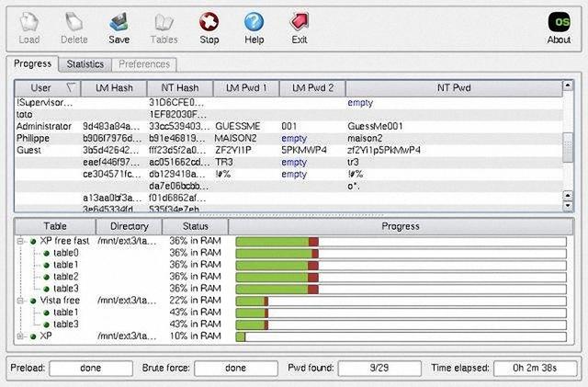Image resolution: width=588 pixels, height=387 pixels.
Task: Switch to the Statistics tab
Action: point(85,64)
